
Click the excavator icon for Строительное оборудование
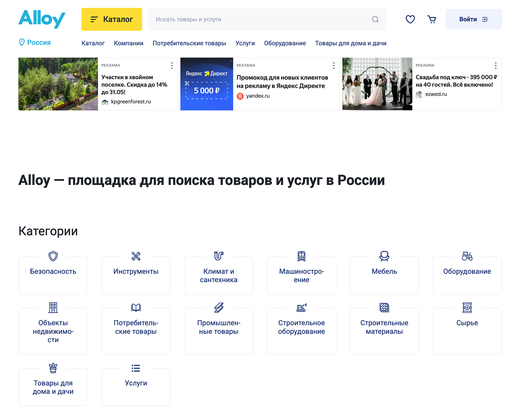(302, 308)
